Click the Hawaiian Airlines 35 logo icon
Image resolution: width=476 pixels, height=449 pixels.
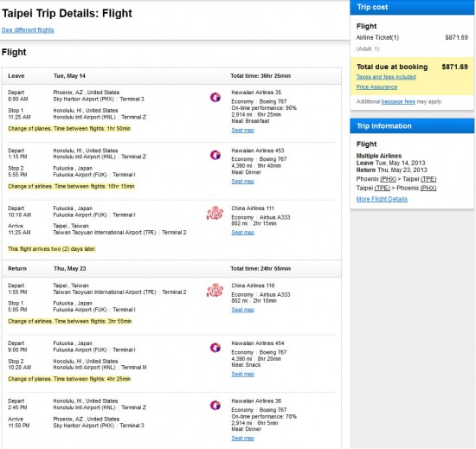pos(215,98)
